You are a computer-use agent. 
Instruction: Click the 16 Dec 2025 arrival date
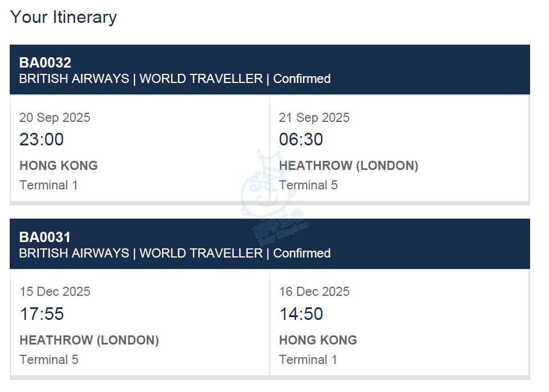(314, 291)
